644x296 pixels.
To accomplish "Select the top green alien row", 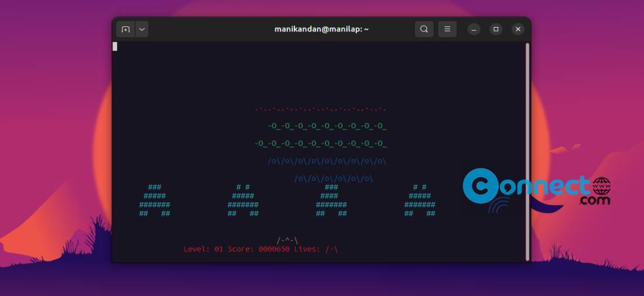I will point(327,126).
